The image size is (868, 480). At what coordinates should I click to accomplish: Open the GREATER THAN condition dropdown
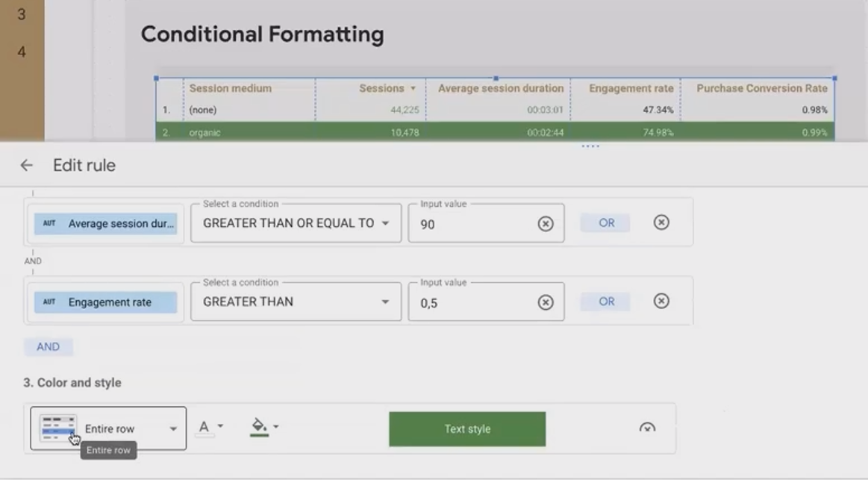[x=296, y=302]
